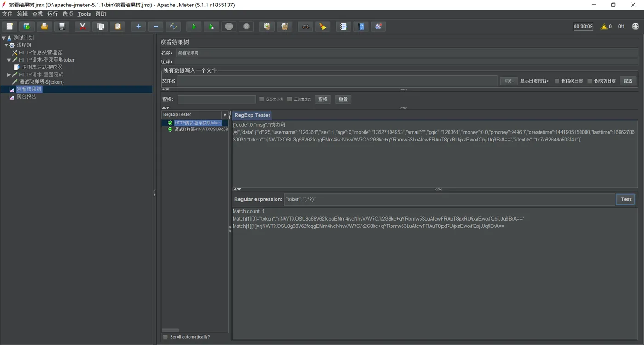Open the Tools menu

(84, 14)
